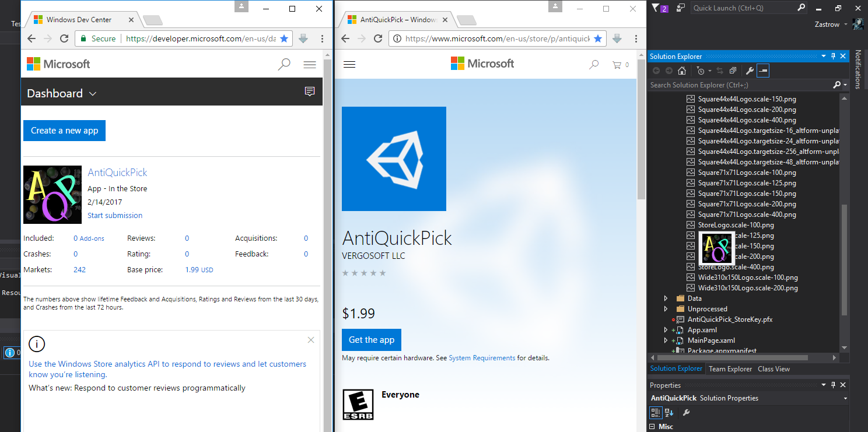
Task: Click the AQP app thumbnail in Dashboard
Action: point(52,195)
